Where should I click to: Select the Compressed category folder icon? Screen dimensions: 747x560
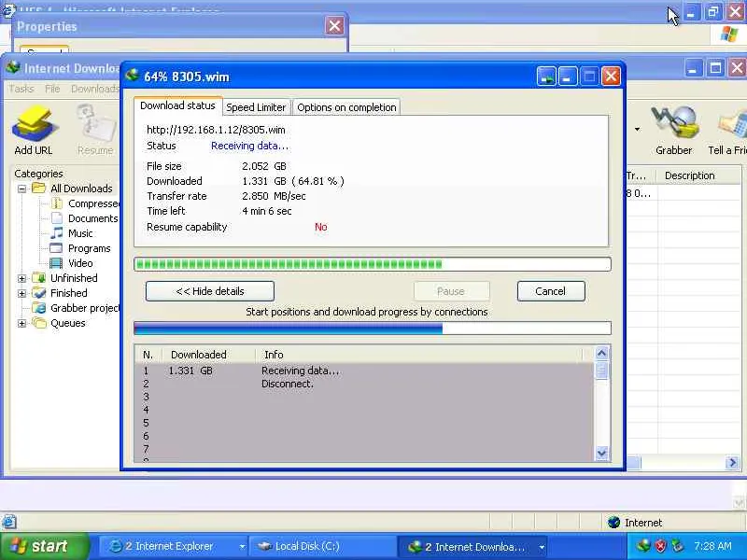(x=56, y=203)
